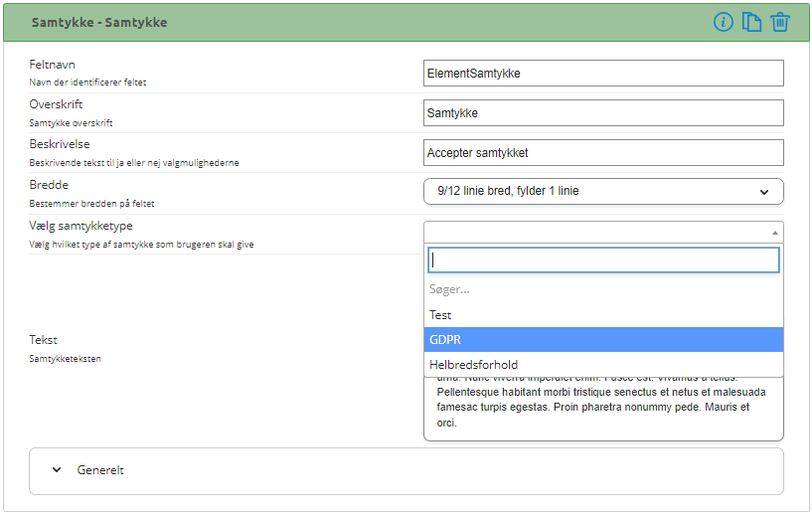This screenshot has width=812, height=514.
Task: Edit Beskrivelse field Accepter samtykket
Action: pyautogui.click(x=603, y=153)
